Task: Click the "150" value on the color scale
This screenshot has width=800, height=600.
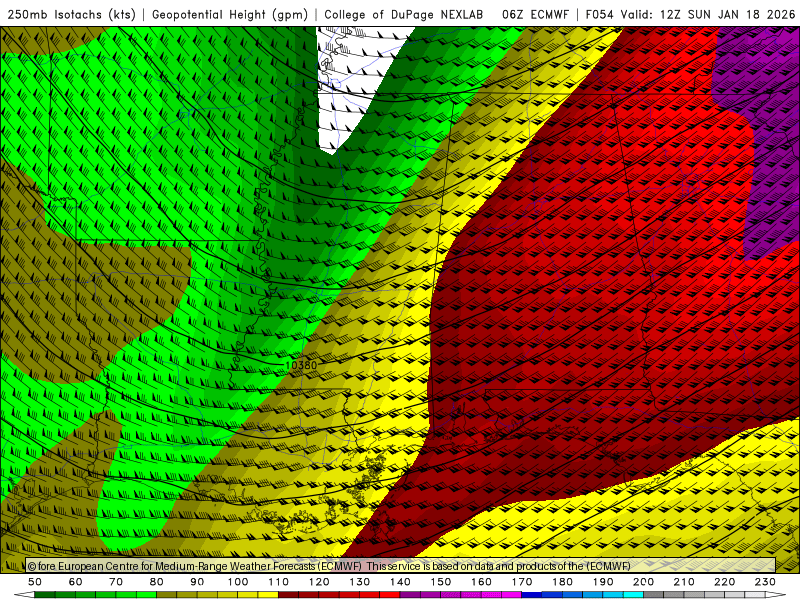Action: [440, 582]
